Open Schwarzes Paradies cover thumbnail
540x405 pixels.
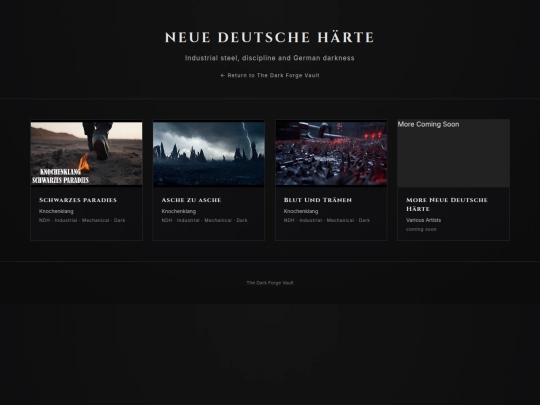[x=86, y=153]
